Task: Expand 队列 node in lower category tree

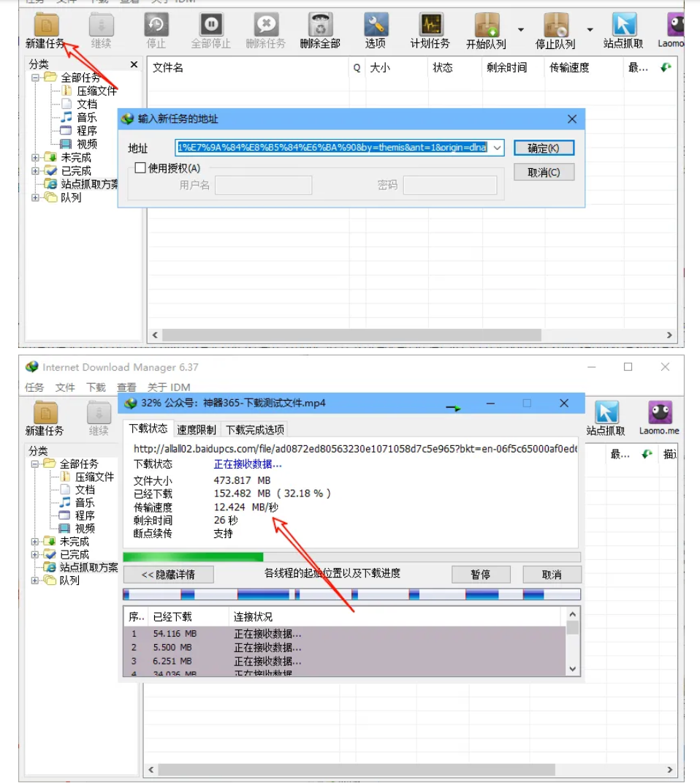Action: coord(34,580)
